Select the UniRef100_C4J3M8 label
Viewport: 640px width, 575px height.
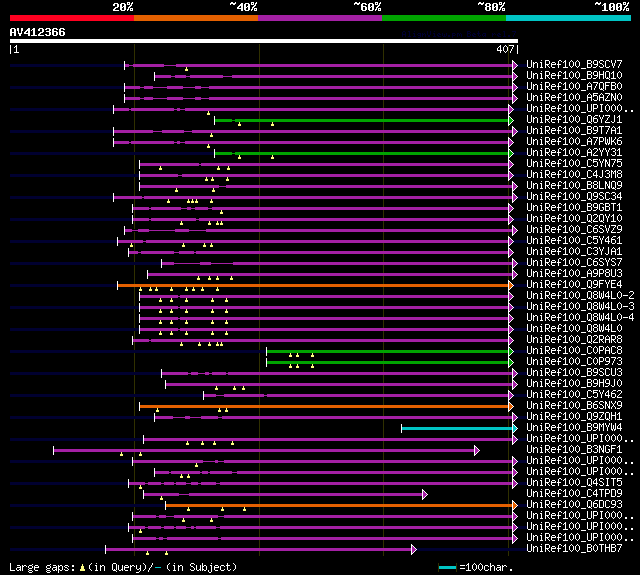click(x=574, y=174)
